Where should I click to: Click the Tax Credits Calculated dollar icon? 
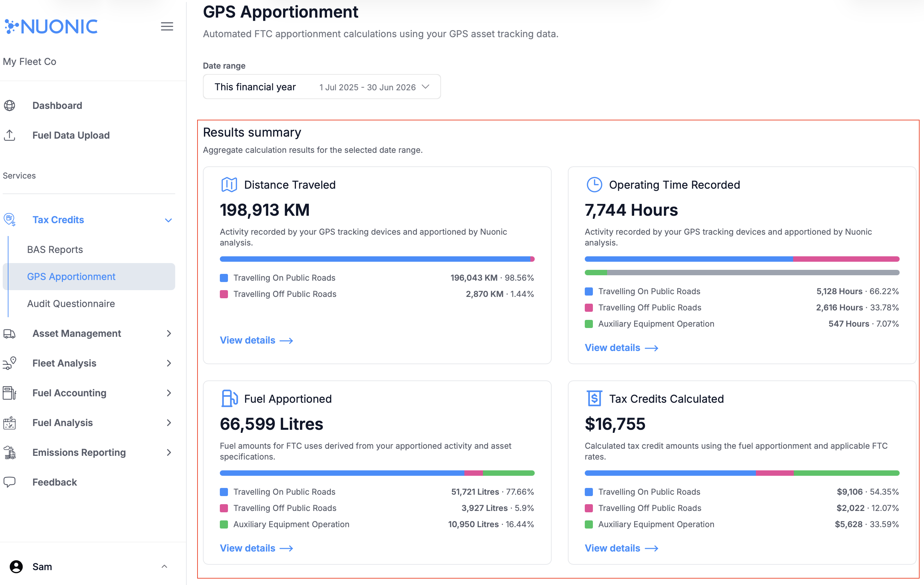pyautogui.click(x=594, y=399)
